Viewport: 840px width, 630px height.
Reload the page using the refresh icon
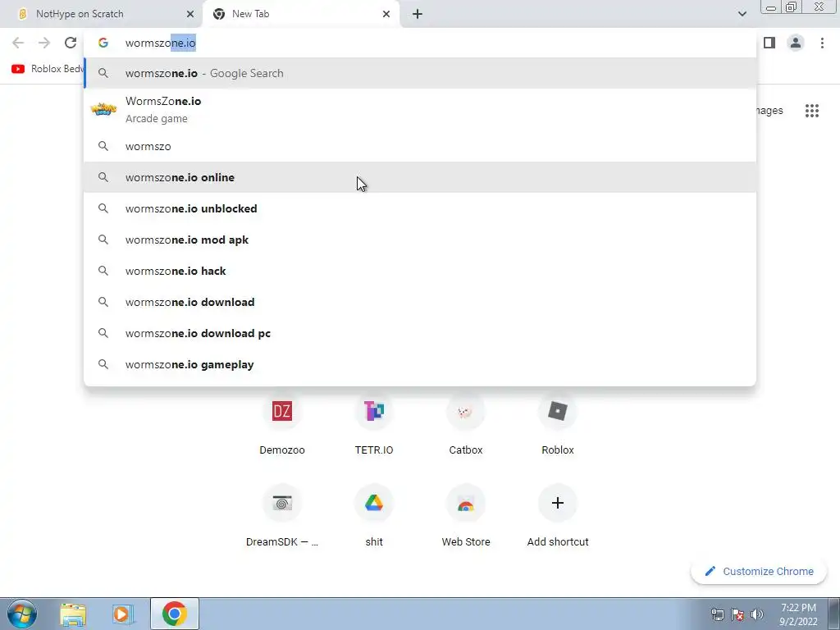tap(71, 43)
